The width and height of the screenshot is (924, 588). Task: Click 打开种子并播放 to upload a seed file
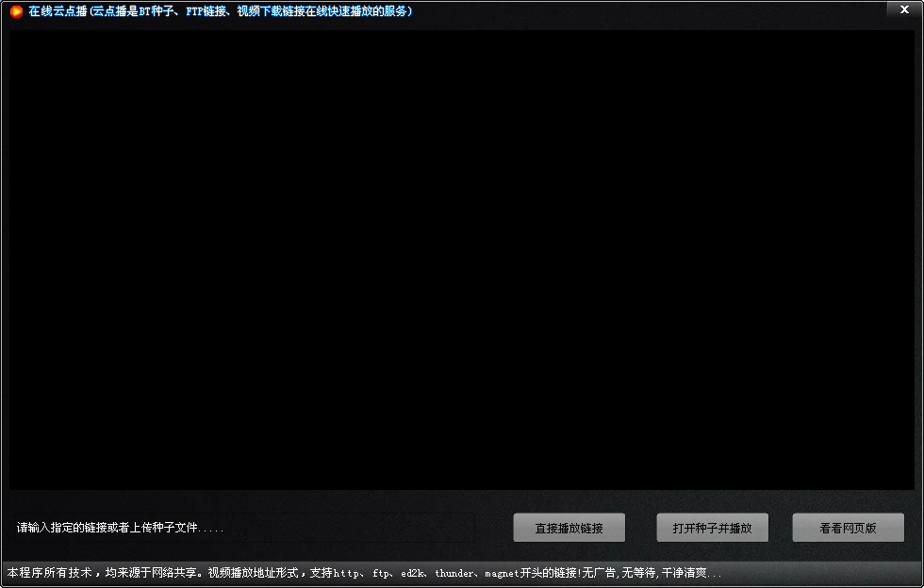click(x=712, y=528)
